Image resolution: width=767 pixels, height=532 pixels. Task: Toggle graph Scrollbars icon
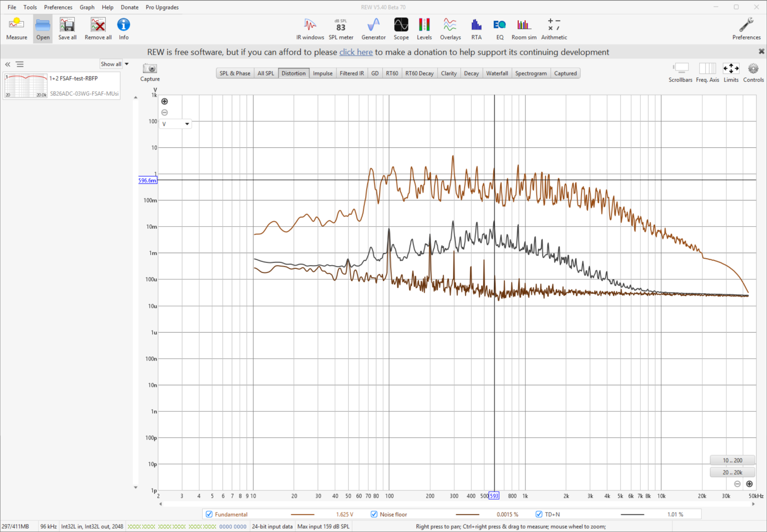(680, 72)
